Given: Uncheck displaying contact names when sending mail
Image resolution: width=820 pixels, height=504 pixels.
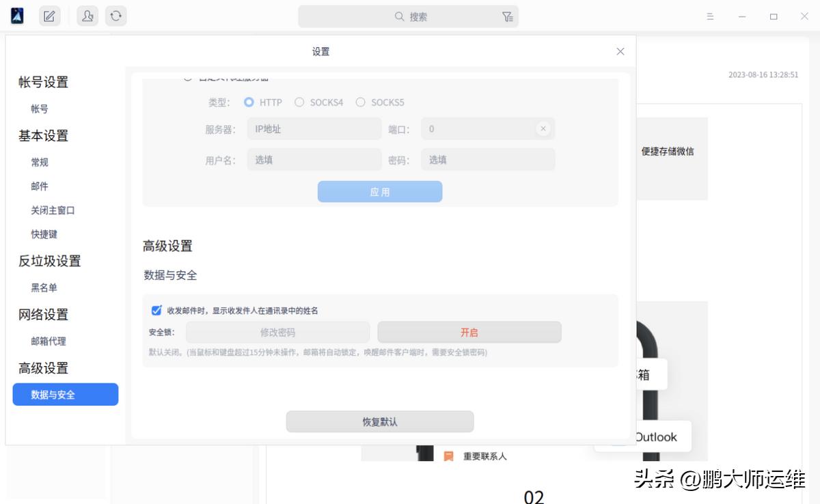Looking at the screenshot, I should pos(156,310).
